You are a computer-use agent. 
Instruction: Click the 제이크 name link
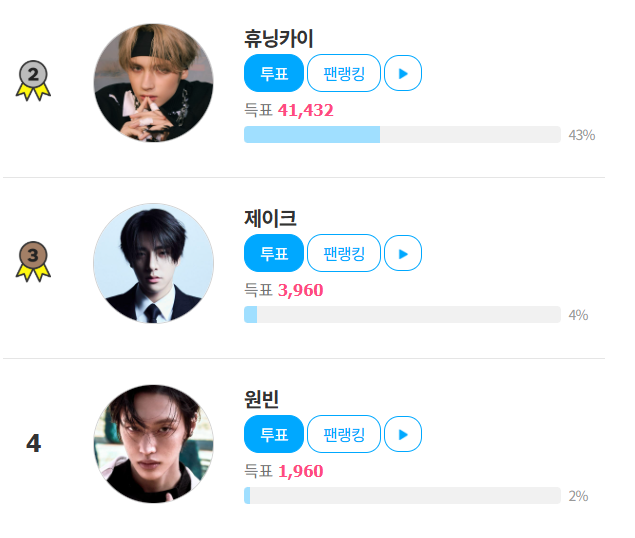tap(270, 219)
